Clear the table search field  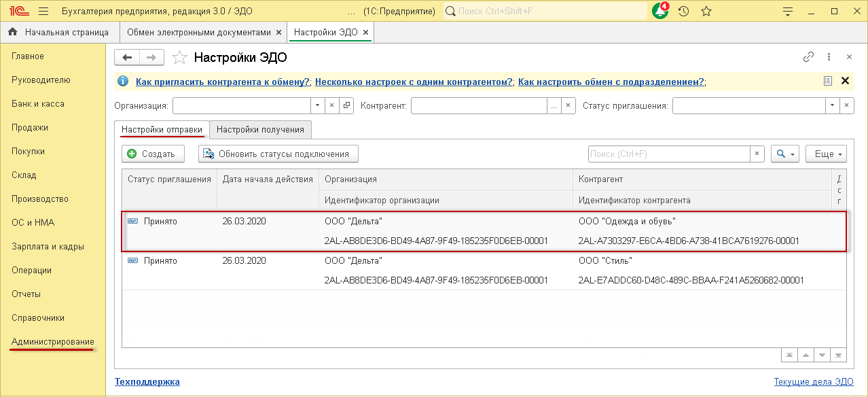coord(757,154)
